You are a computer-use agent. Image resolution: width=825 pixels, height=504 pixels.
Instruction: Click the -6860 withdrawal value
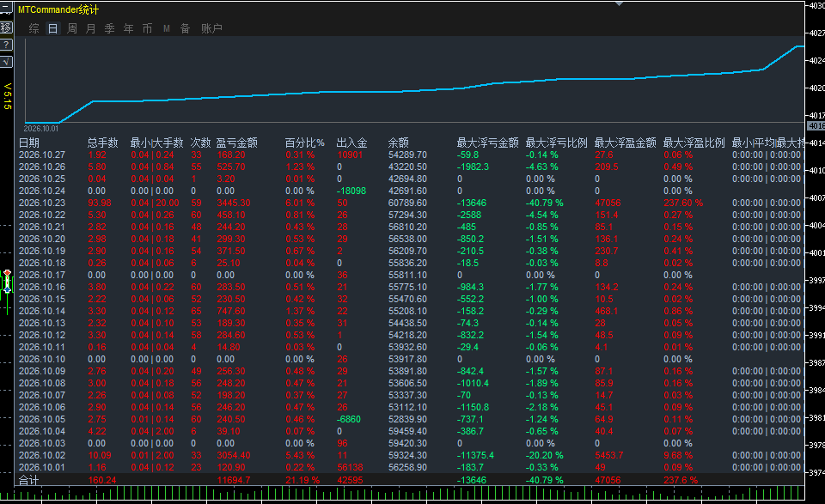click(x=349, y=419)
